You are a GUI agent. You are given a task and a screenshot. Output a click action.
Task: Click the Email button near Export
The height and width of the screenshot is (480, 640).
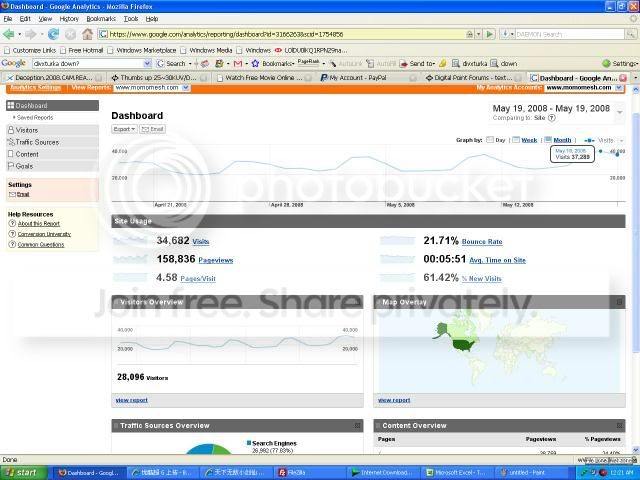(152, 129)
